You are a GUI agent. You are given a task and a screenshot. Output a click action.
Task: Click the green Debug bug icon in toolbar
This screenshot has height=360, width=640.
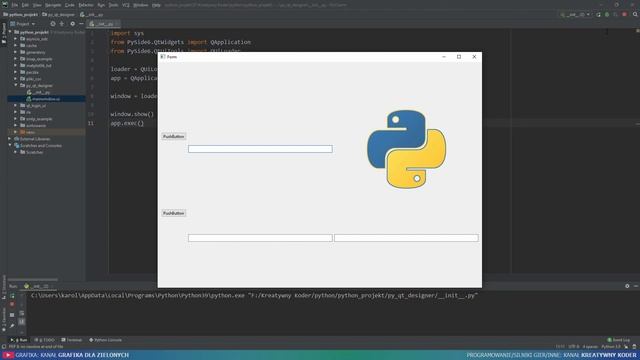607,14
